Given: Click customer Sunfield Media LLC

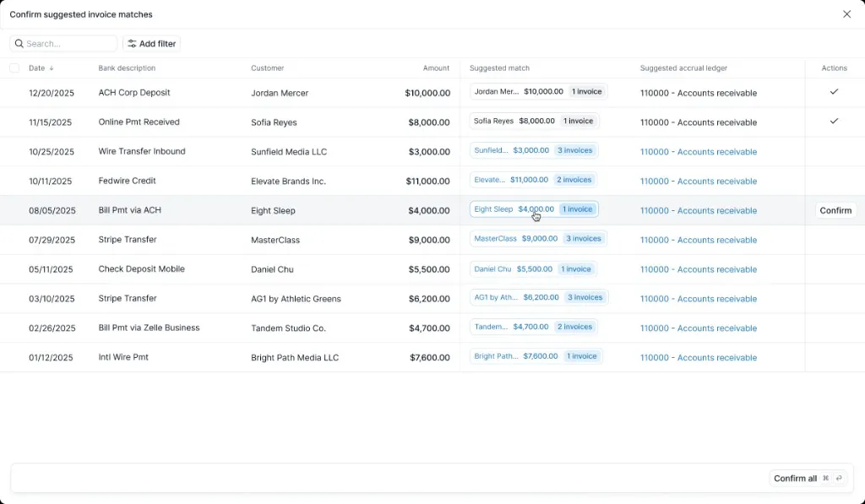Looking at the screenshot, I should point(289,152).
